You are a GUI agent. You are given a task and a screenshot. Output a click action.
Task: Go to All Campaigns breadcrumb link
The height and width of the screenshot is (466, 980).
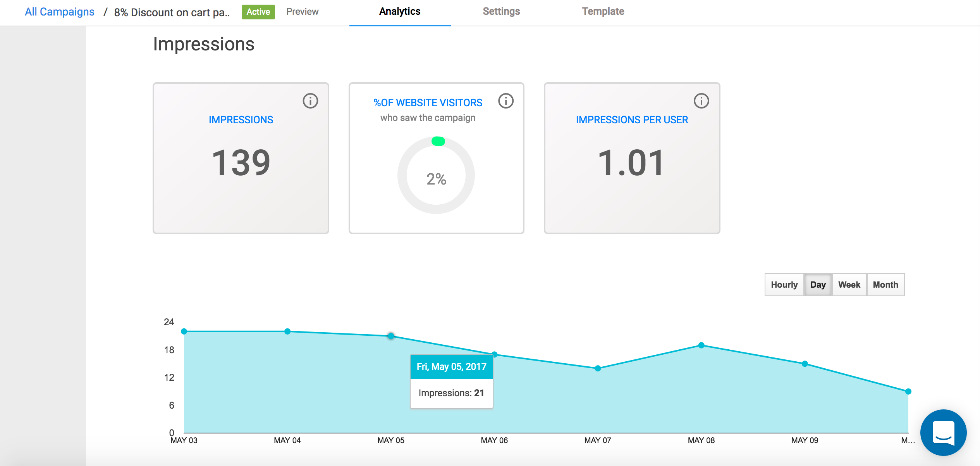(60, 12)
